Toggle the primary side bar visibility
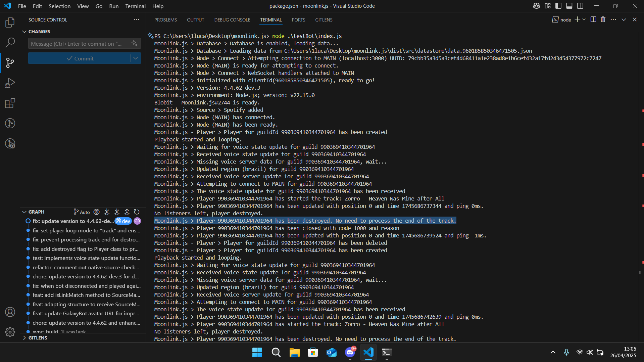 (x=558, y=6)
